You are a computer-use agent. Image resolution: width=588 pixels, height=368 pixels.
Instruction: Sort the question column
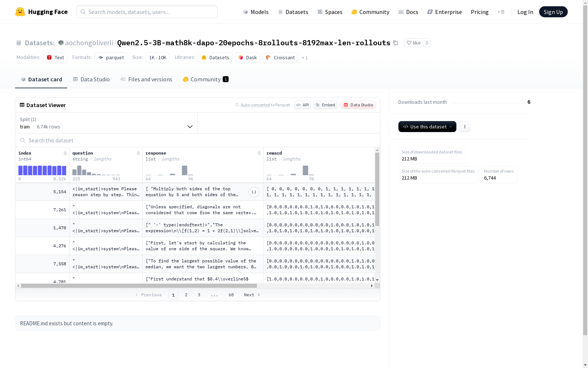coord(138,153)
